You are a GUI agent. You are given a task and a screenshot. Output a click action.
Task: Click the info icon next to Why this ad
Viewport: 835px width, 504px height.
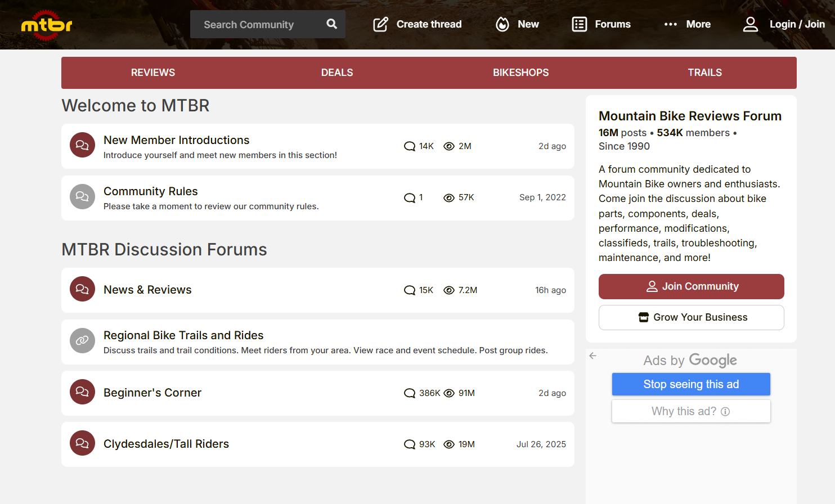point(725,412)
